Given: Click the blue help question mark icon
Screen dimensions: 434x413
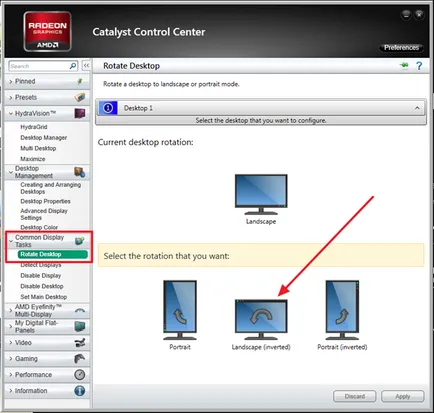Looking at the screenshot, I should point(419,66).
